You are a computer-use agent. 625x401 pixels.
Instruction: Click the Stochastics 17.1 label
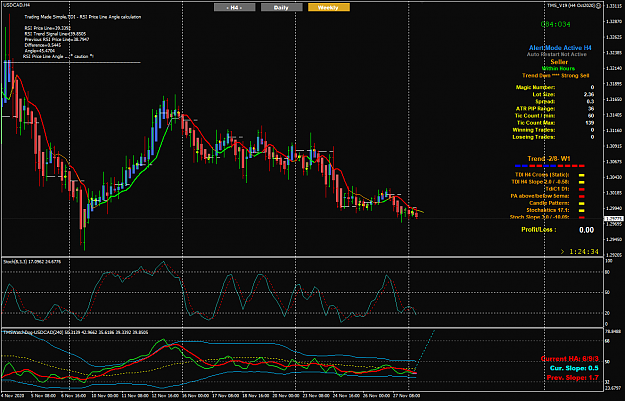pyautogui.click(x=547, y=210)
